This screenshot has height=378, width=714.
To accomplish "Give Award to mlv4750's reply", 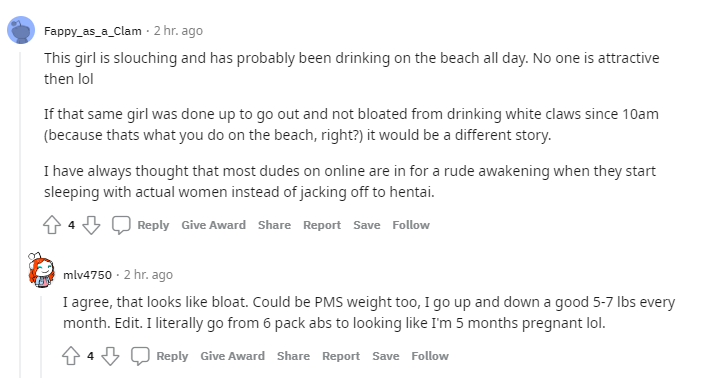I will (233, 356).
